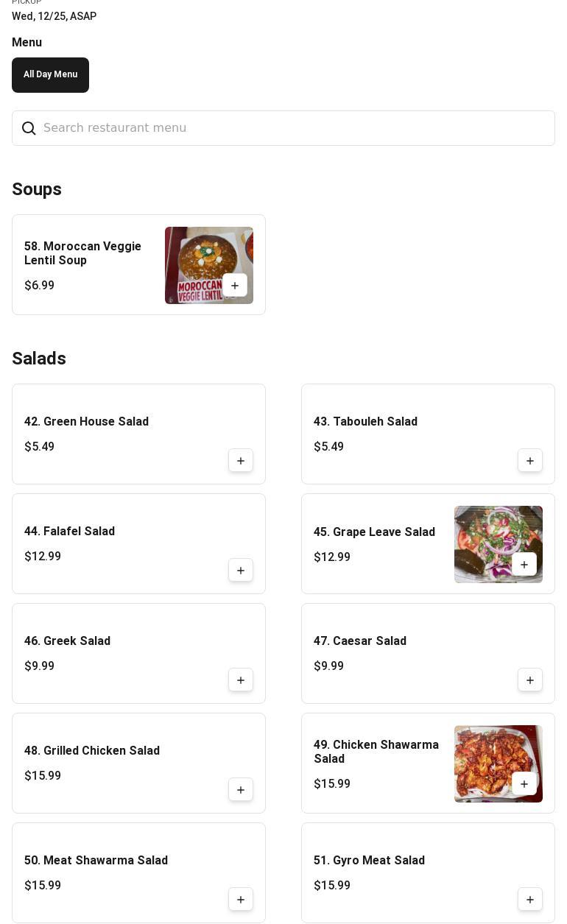The image size is (567, 924).
Task: Add Falafel Salad using plus icon
Action: click(241, 571)
